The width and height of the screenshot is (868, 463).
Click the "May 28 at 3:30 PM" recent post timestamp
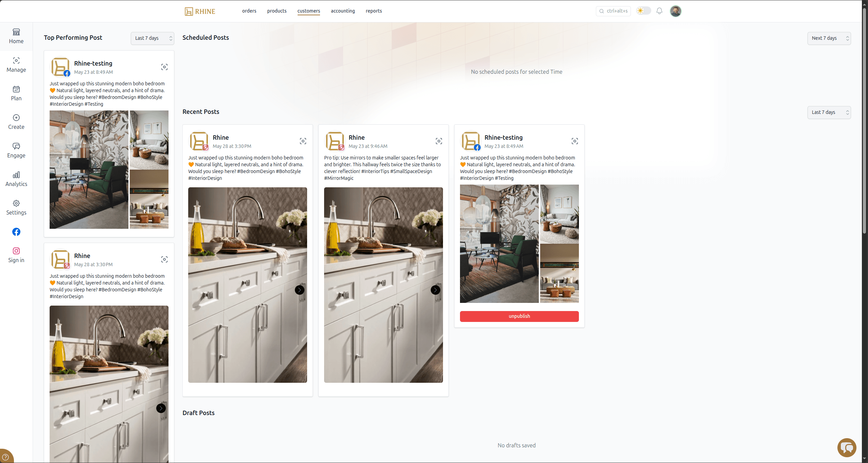[x=232, y=146]
